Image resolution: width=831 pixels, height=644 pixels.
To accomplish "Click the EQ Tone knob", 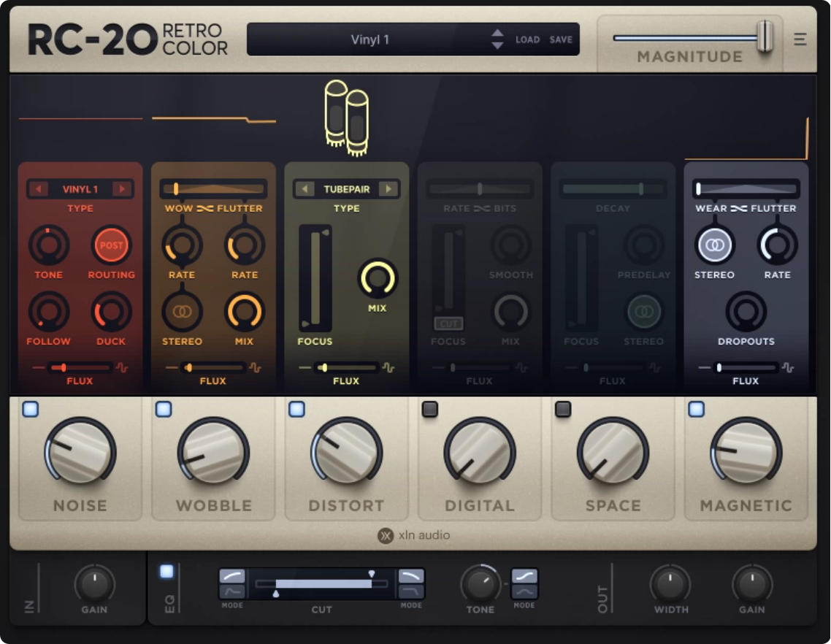I will point(480,584).
